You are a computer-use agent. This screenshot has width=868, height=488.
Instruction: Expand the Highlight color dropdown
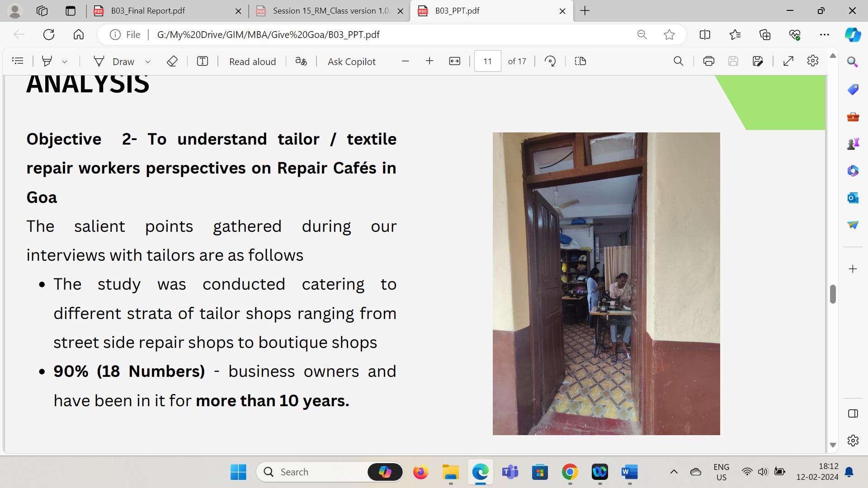65,61
